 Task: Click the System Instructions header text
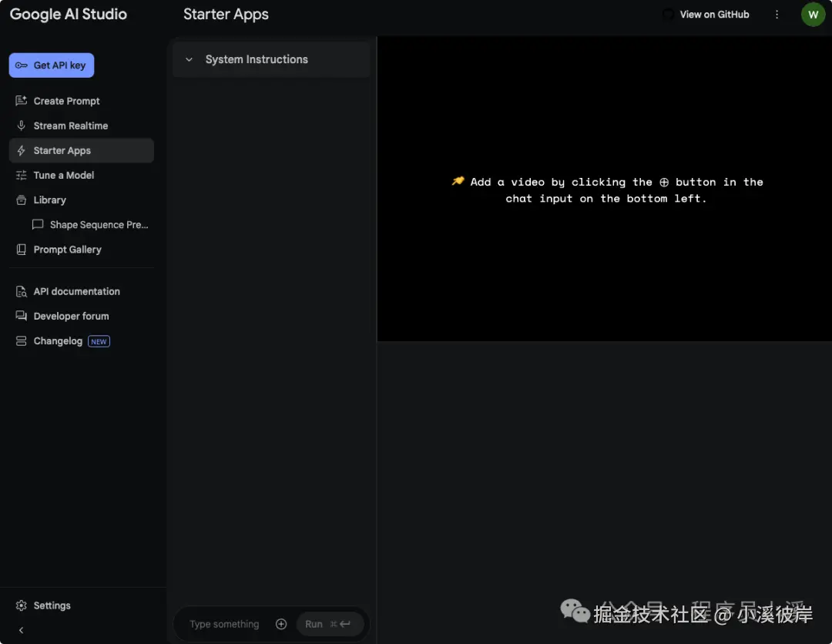pos(257,59)
